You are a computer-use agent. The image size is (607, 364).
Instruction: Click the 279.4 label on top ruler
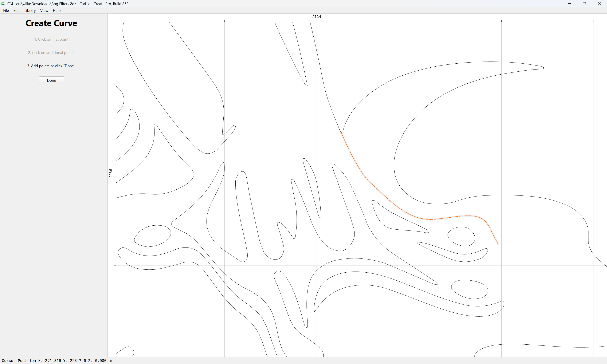317,17
